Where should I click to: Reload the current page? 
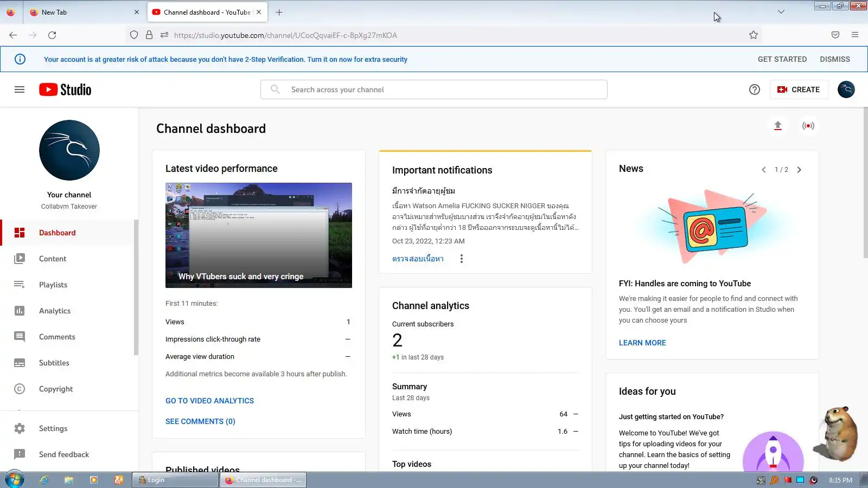[x=52, y=35]
